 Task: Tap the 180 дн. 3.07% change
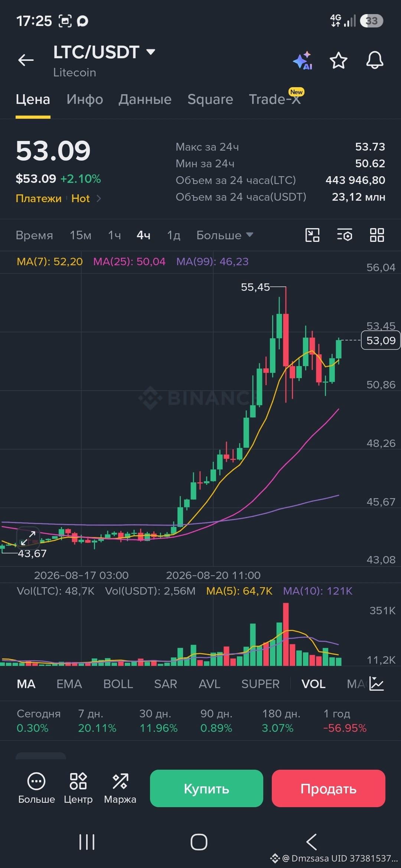pos(281,721)
